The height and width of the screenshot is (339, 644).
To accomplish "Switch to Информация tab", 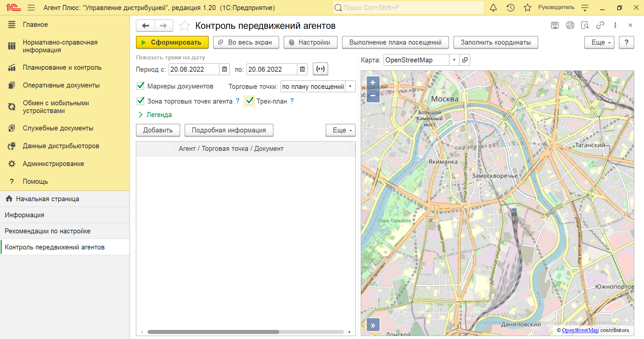I will [x=65, y=215].
